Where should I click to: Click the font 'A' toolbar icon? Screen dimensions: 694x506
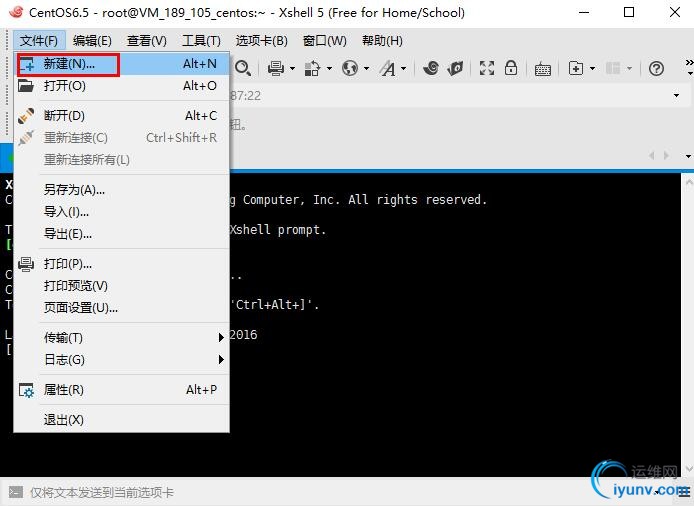(388, 68)
